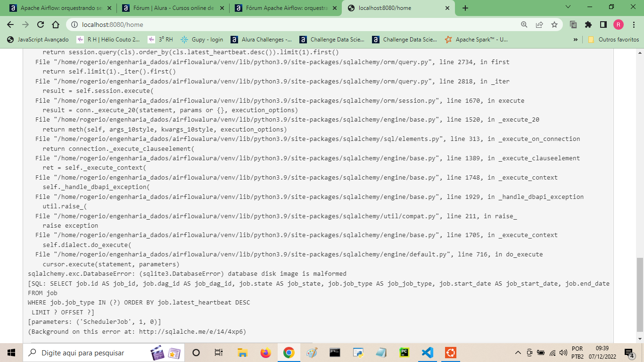644x362 pixels.
Task: Open Task View from the taskbar
Action: tap(219, 353)
